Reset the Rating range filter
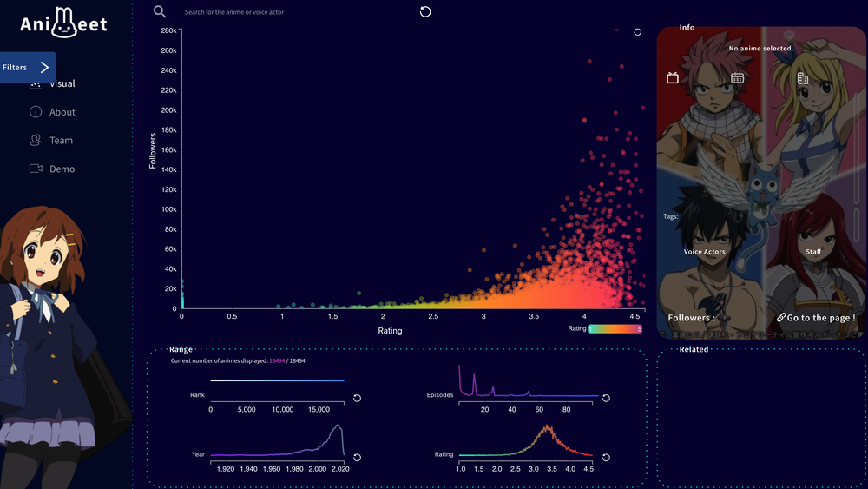Image resolution: width=868 pixels, height=489 pixels. point(606,457)
